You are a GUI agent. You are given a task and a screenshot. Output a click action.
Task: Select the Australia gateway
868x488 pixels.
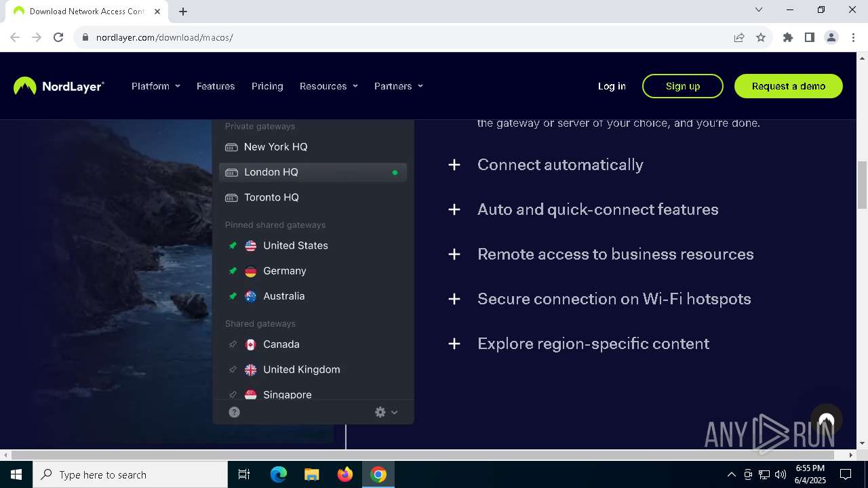click(x=313, y=296)
